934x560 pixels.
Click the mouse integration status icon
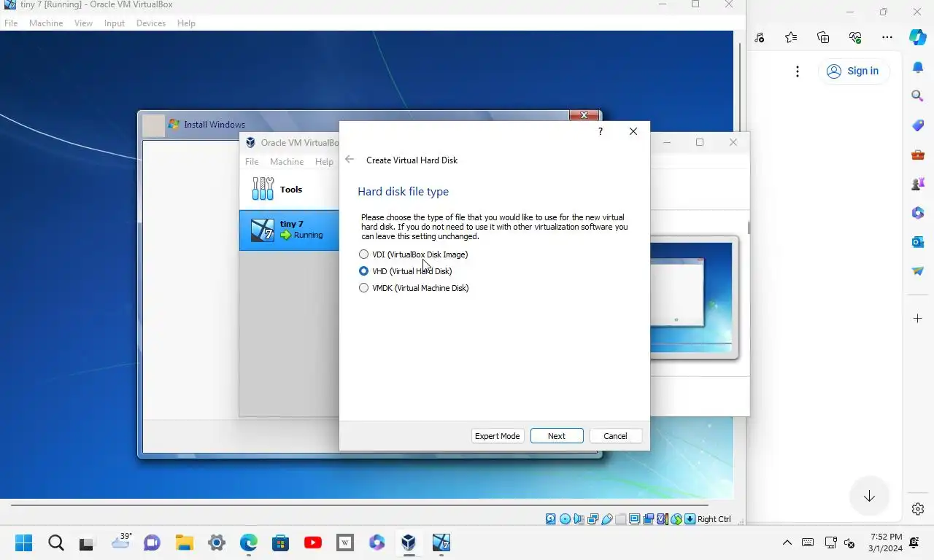pyautogui.click(x=676, y=519)
